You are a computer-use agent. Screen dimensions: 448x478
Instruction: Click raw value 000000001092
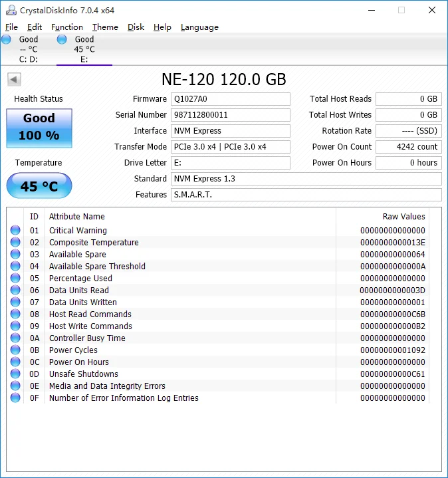[x=393, y=350]
